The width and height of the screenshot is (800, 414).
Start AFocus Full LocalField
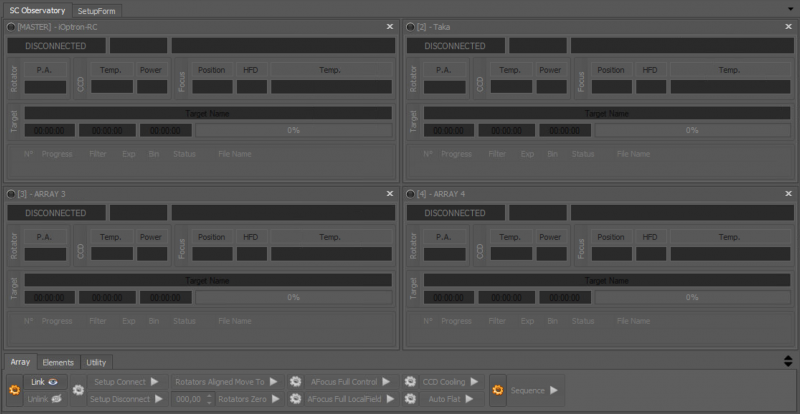351,399
